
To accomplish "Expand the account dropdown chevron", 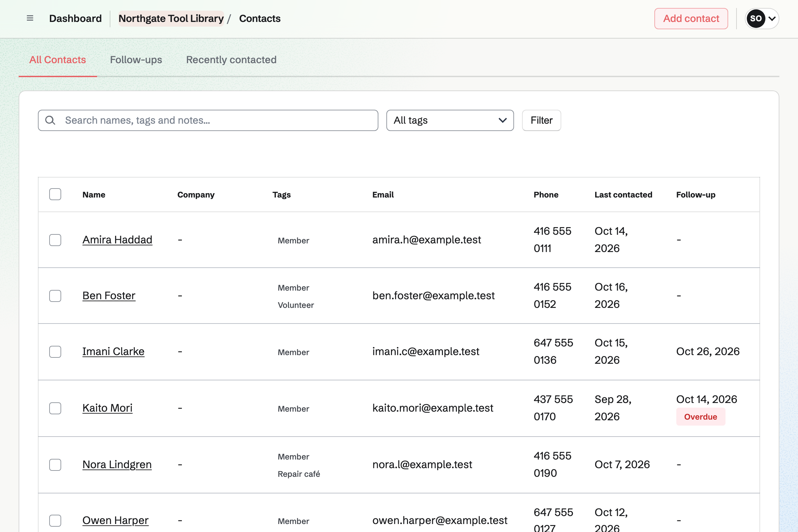I will pos(772,18).
